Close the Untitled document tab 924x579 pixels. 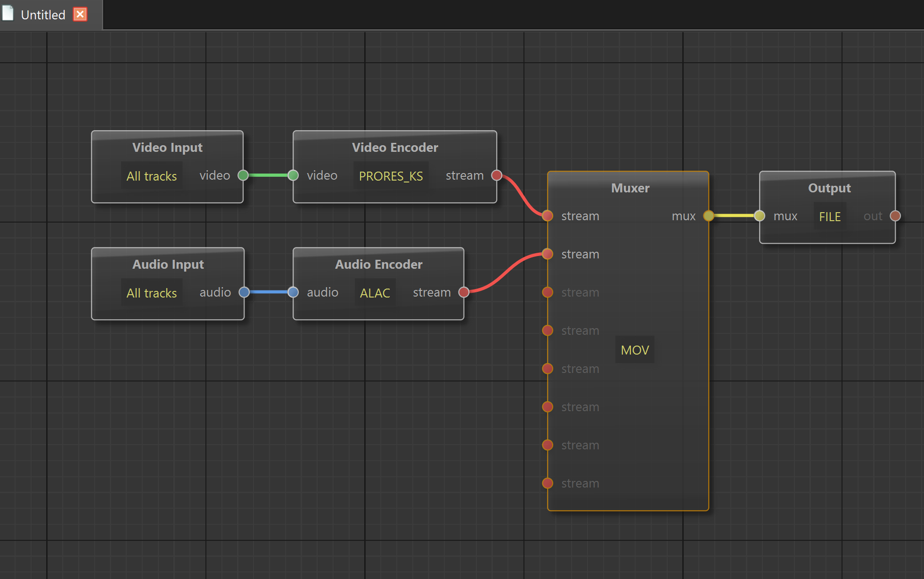click(x=80, y=14)
